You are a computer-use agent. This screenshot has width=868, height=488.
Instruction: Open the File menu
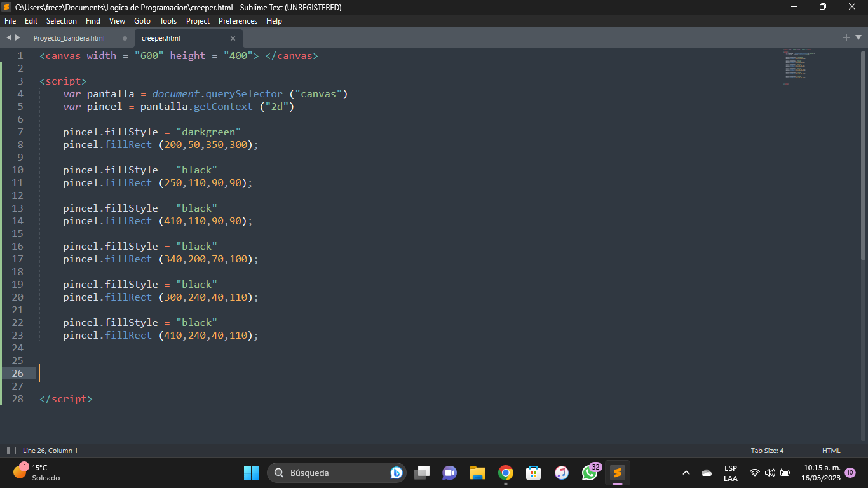10,21
